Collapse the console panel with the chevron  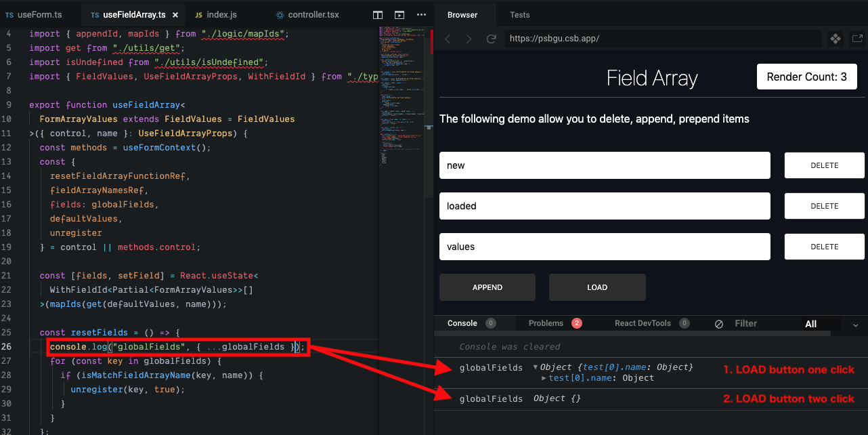pos(855,325)
